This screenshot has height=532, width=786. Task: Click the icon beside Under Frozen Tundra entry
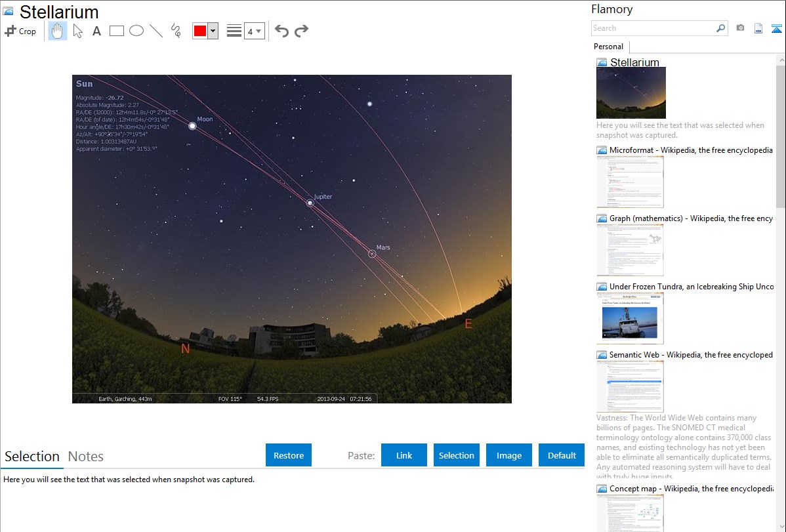tap(602, 286)
